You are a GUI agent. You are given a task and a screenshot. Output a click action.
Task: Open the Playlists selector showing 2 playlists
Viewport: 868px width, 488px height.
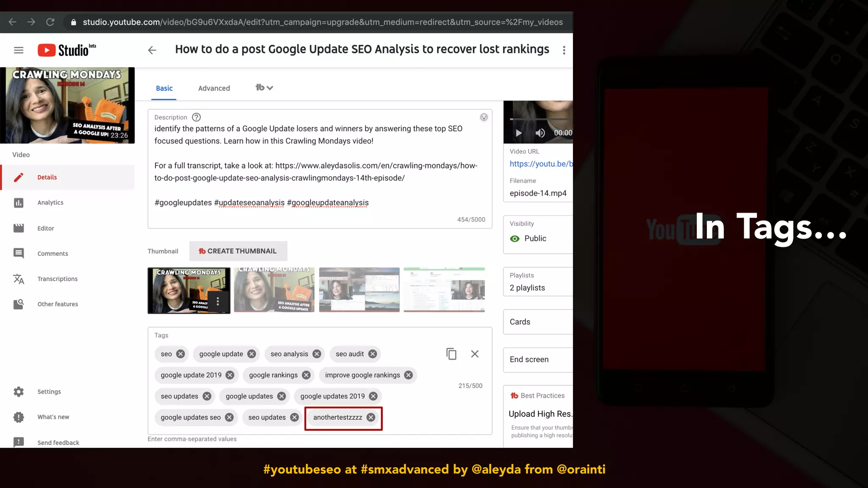(538, 282)
